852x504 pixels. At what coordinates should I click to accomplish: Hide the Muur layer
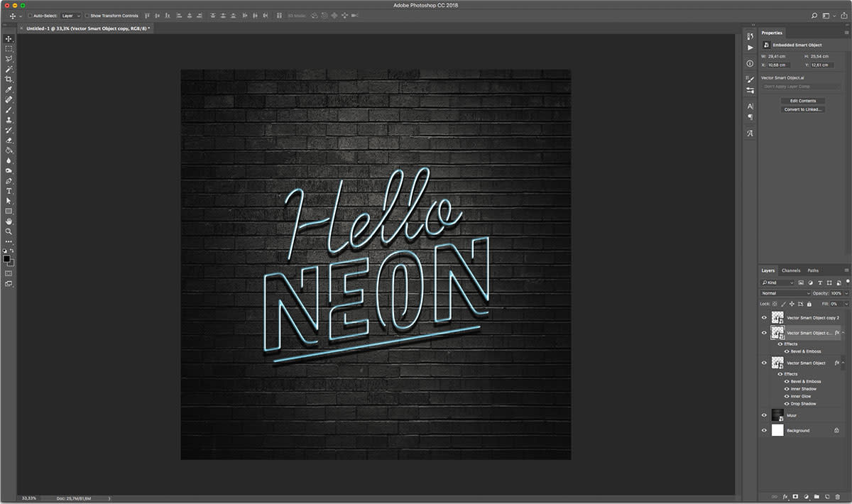point(764,415)
